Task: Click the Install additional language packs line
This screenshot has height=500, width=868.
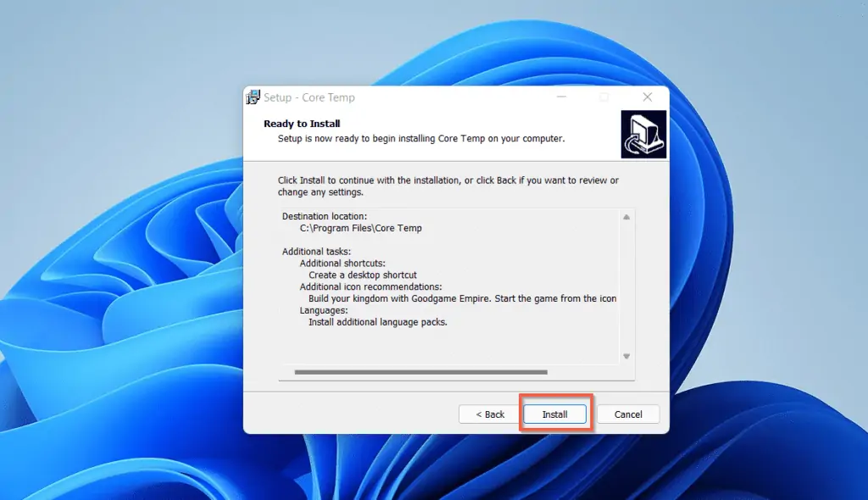Action: click(x=376, y=322)
